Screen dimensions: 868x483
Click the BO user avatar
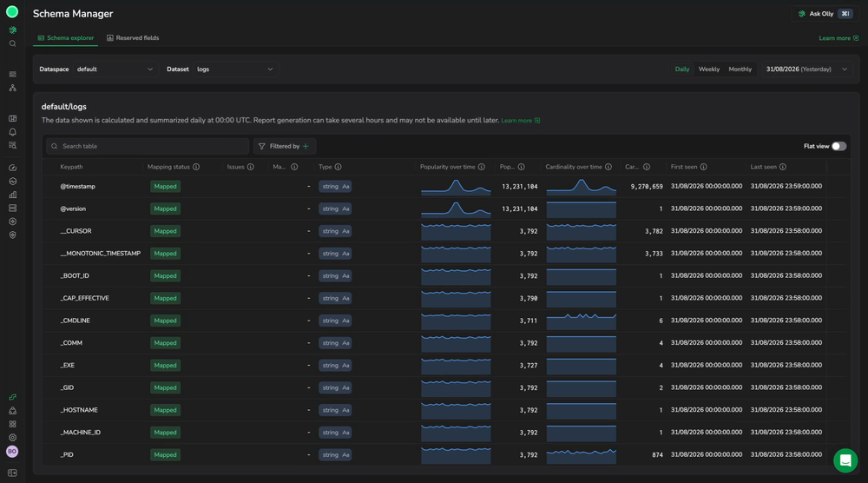tap(12, 452)
